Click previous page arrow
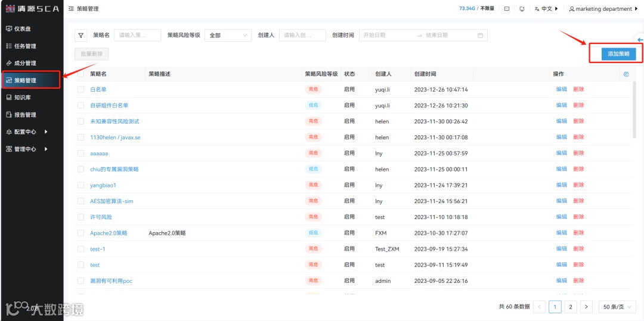Viewport: 644px width, 321px height. (x=539, y=307)
